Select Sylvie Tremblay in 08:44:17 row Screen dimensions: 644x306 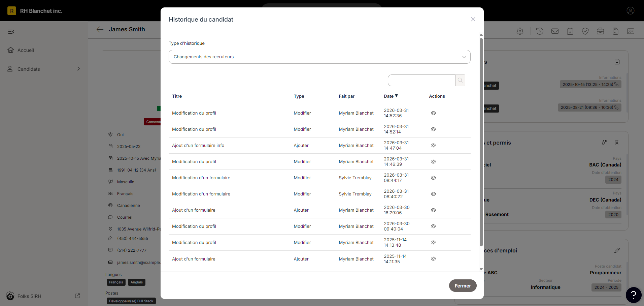(x=355, y=178)
